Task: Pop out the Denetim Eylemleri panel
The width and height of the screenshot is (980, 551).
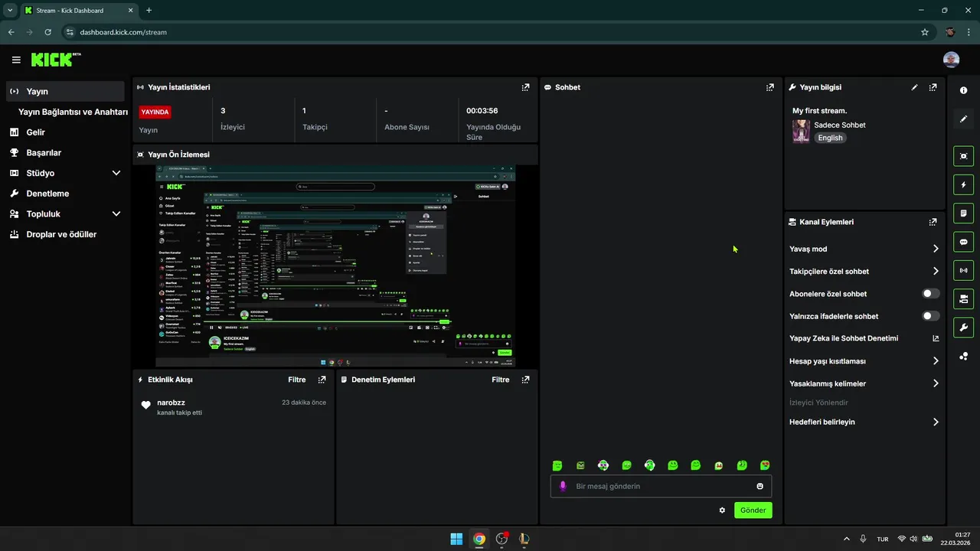Action: (525, 380)
